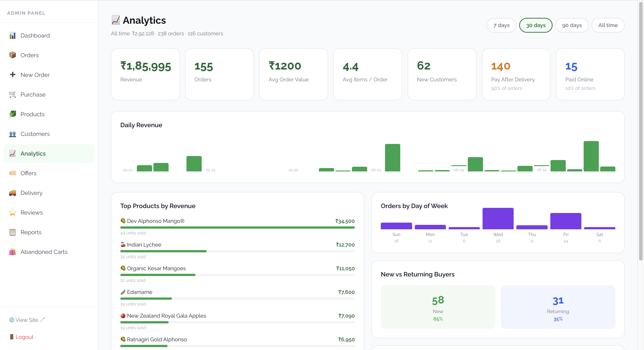The image size is (644, 350).
Task: Click the 140 Pay After Delivery card
Action: click(x=516, y=74)
